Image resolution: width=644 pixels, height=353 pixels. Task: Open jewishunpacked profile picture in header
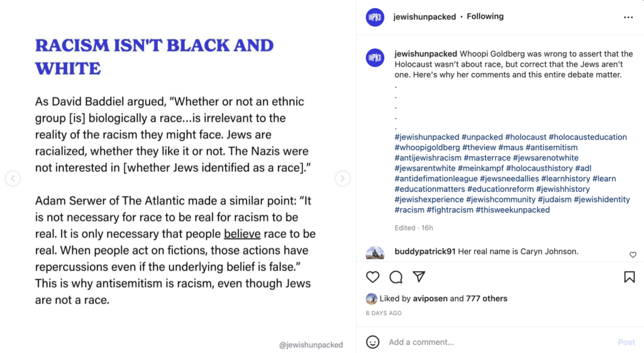pos(375,17)
